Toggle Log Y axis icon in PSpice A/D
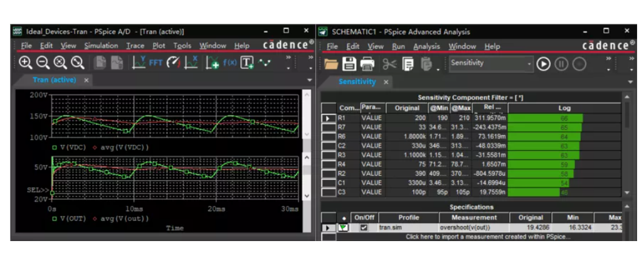Viewport: 644px width, 253px height. tap(139, 63)
